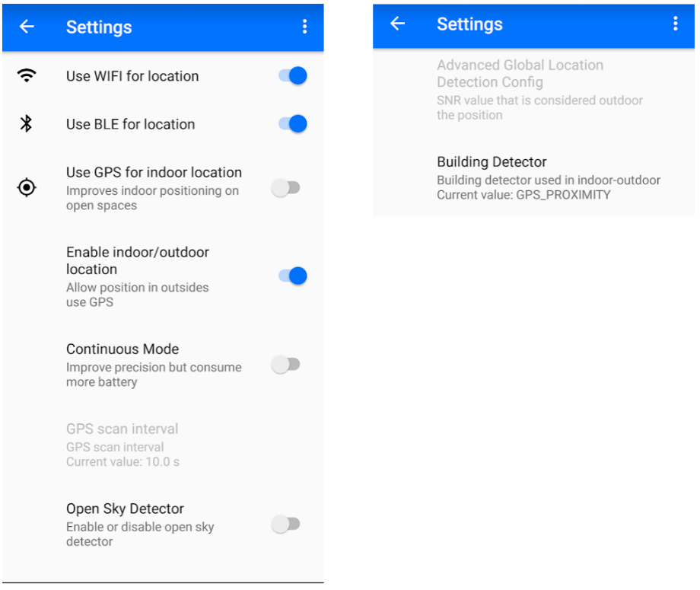
Task: Click the WiFi icon beside Use WIFI
Action: point(27,75)
